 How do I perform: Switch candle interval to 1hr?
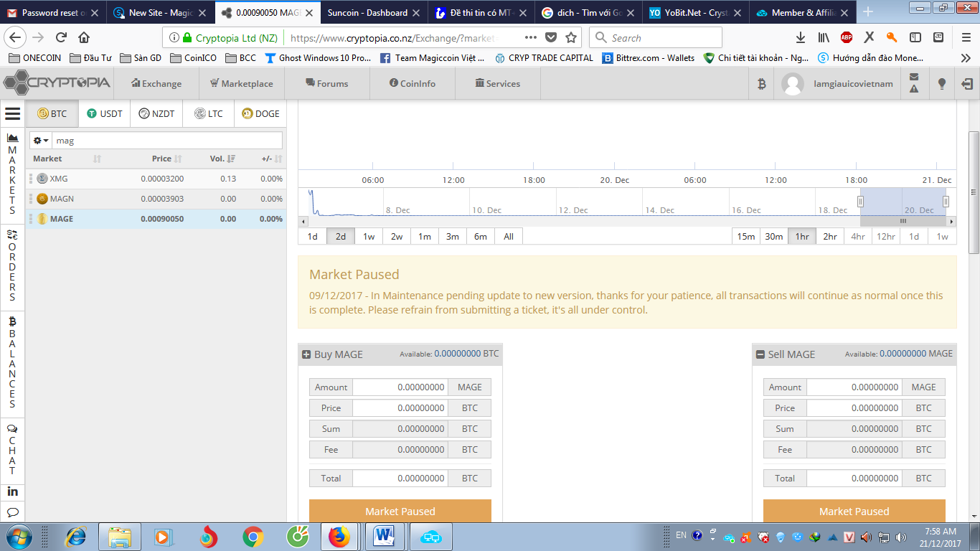point(802,236)
